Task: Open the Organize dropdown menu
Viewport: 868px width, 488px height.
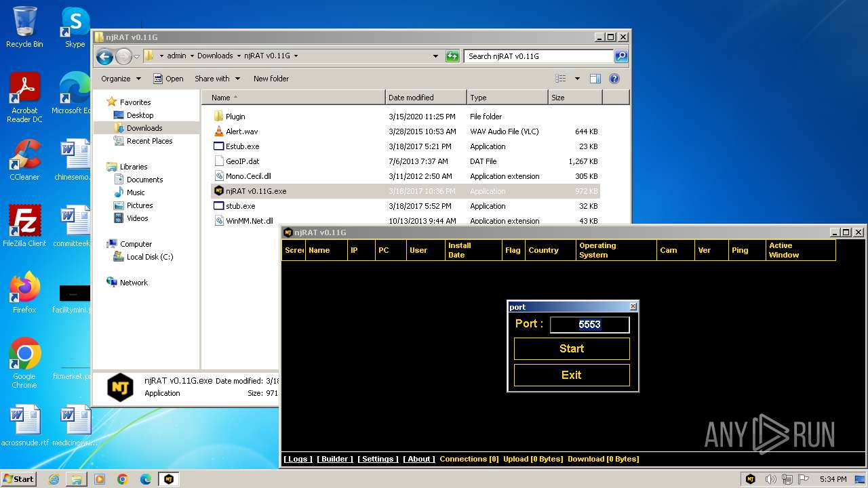Action: pyautogui.click(x=121, y=79)
